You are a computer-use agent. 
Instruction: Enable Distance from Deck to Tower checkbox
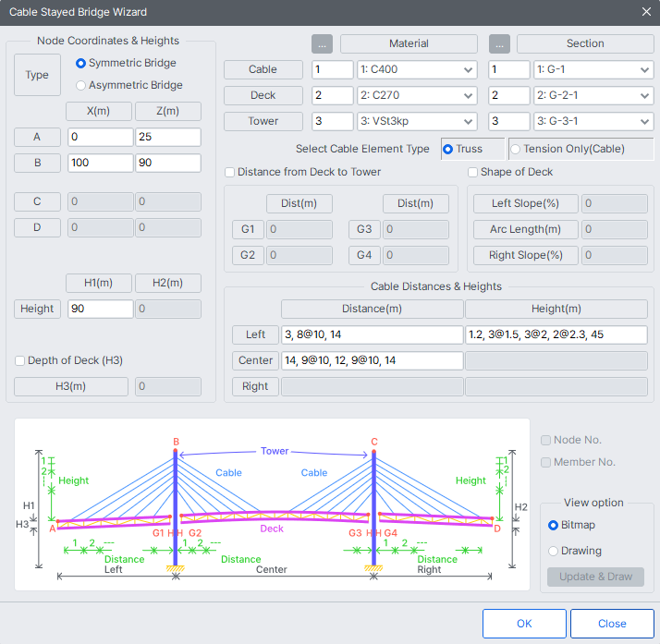(230, 172)
